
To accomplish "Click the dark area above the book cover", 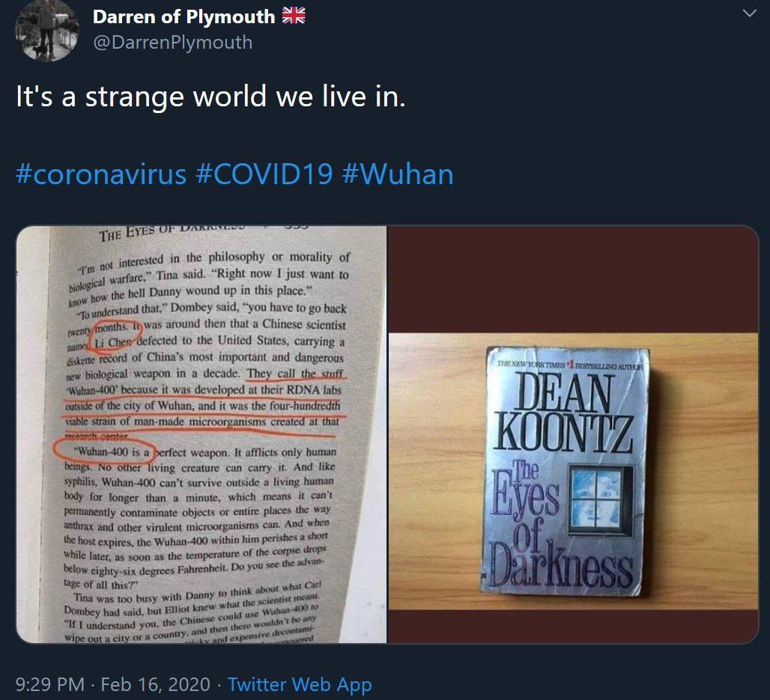I will (x=574, y=279).
